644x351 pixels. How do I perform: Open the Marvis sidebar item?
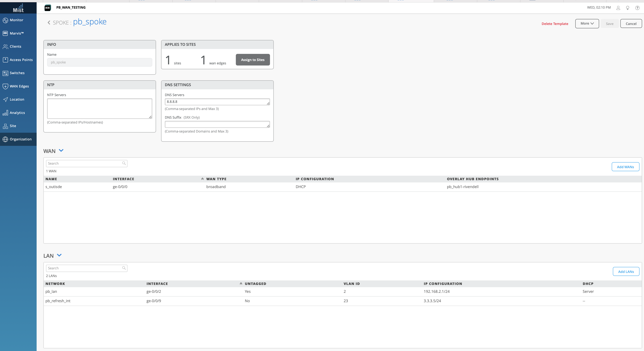pos(17,33)
